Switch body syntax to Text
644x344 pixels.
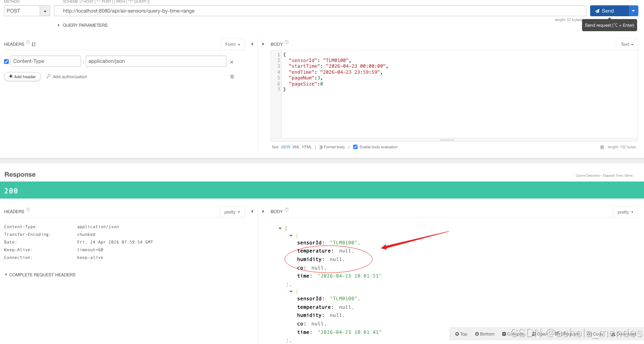click(x=275, y=147)
